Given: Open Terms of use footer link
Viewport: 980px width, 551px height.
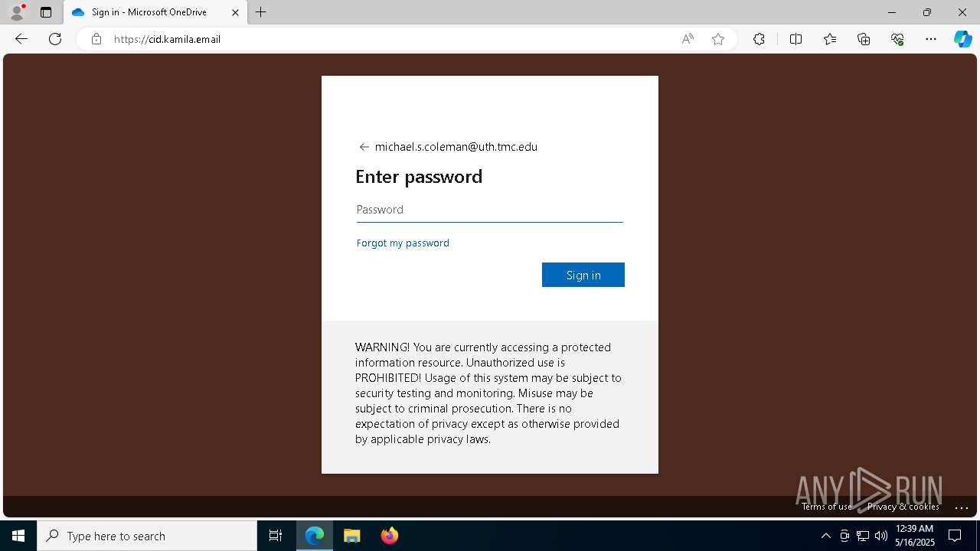Looking at the screenshot, I should click(x=827, y=507).
